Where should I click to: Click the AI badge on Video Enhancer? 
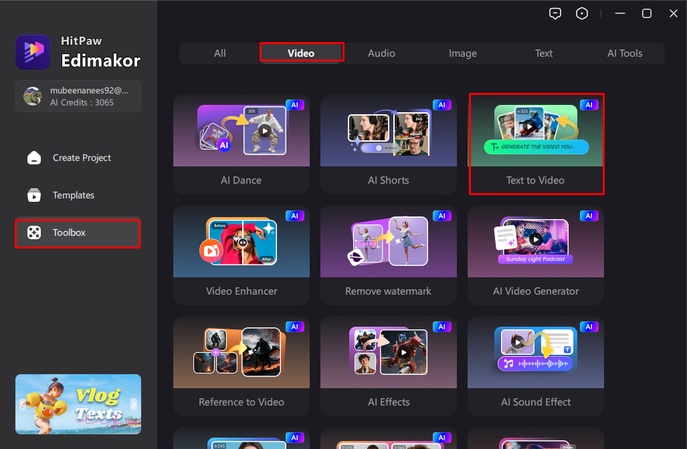point(295,215)
